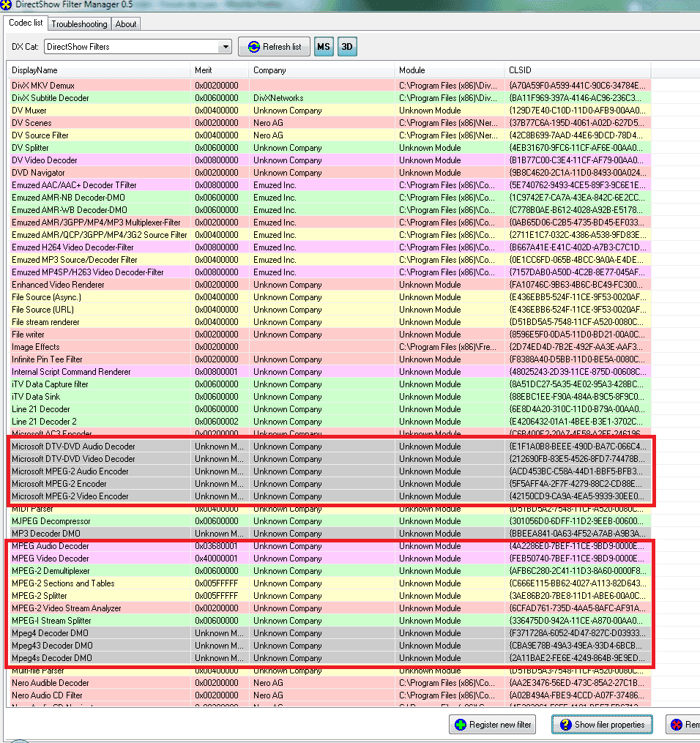Select the iTV Data Capture filter row
Viewport: 700px width, 743px height.
[330, 384]
